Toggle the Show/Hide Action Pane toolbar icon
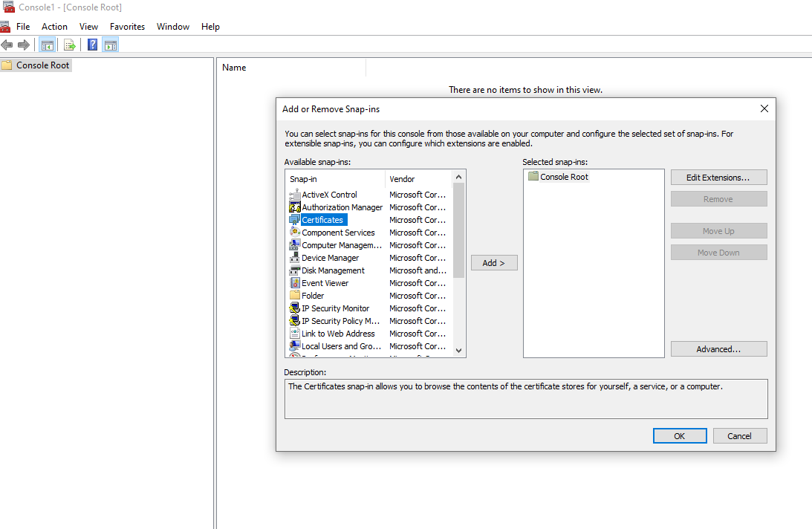Viewport: 812px width, 529px height. click(111, 45)
